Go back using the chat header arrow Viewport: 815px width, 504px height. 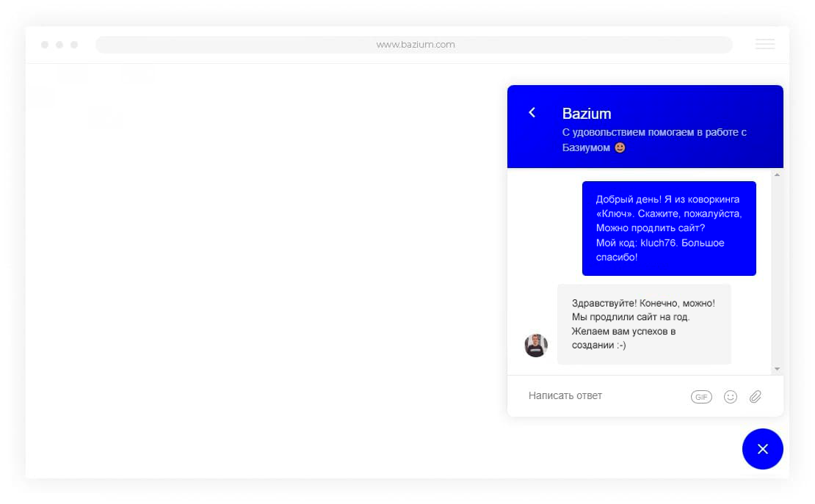point(532,112)
